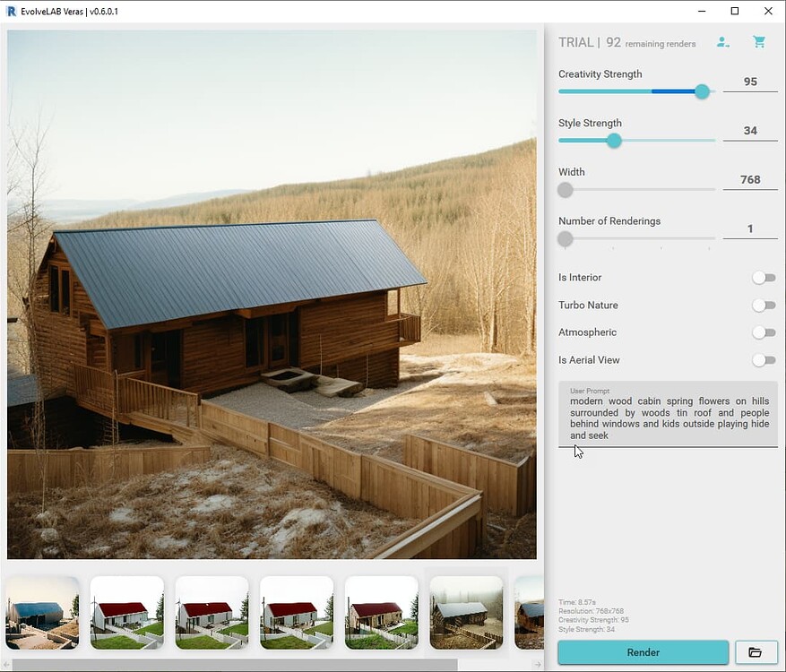786x672 pixels.
Task: Select the blue-roof cabin thumbnail on far left
Action: [41, 613]
